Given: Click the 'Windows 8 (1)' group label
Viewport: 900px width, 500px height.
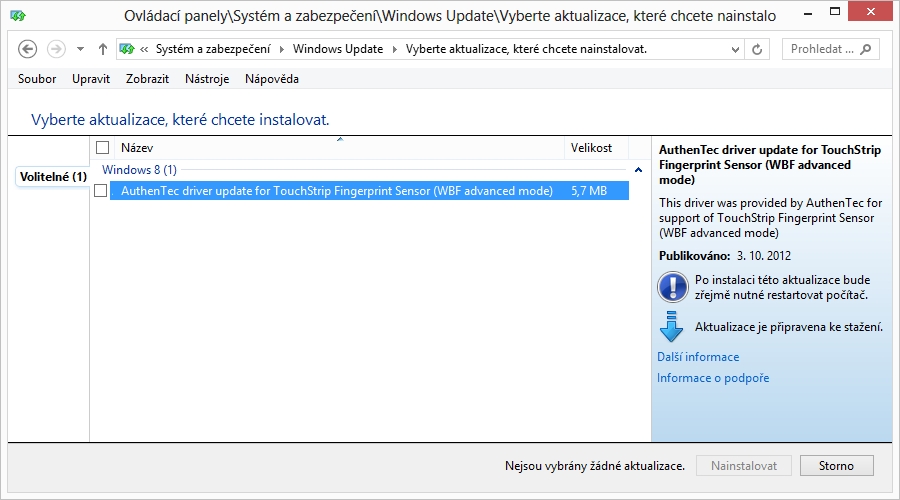Looking at the screenshot, I should click(139, 170).
